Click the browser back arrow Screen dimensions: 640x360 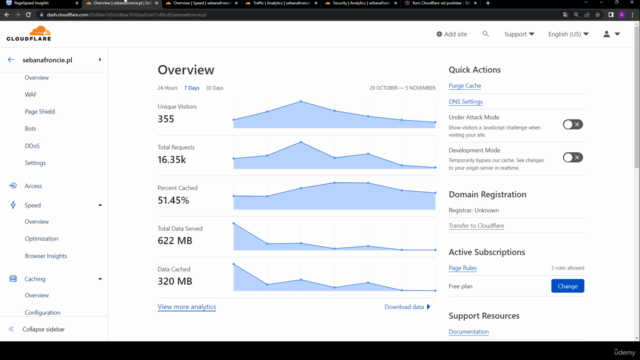7,15
